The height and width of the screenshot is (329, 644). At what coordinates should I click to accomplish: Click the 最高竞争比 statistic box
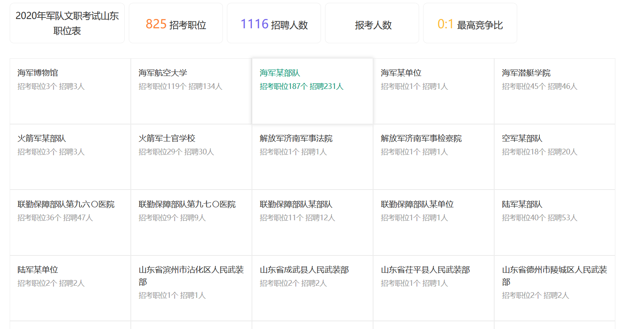(470, 23)
